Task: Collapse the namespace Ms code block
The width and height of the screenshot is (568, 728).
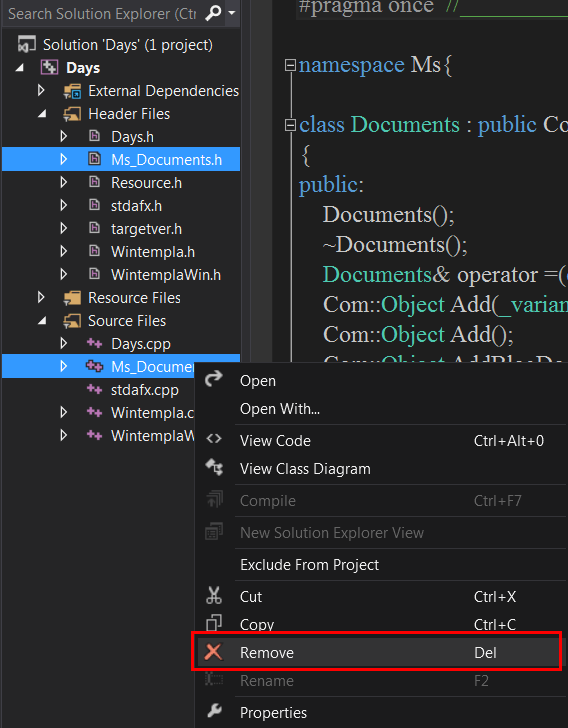Action: point(290,65)
